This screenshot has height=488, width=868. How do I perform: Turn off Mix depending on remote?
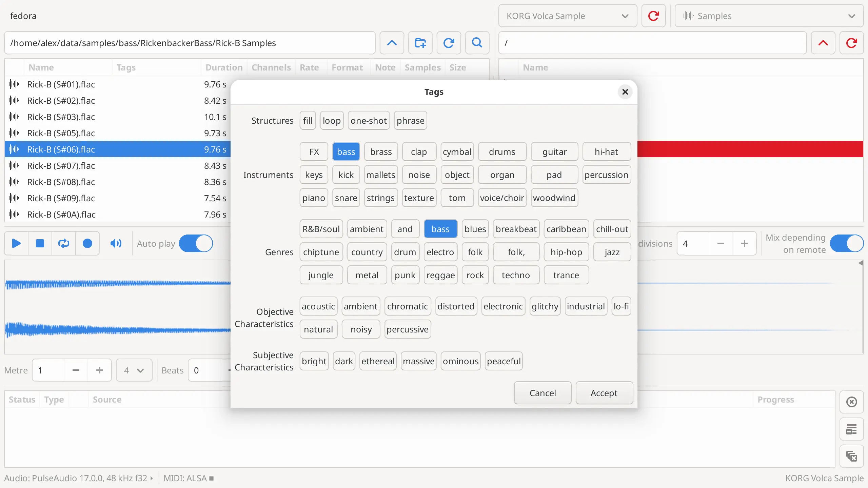click(x=847, y=243)
